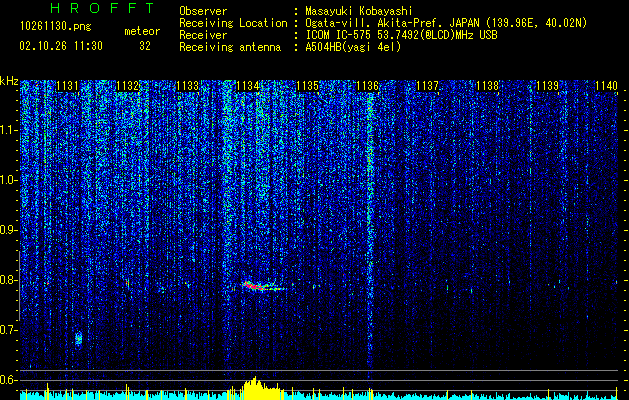Viewport: 629px width, 400px height.
Task: Click the time marker 1139
Action: point(548,86)
